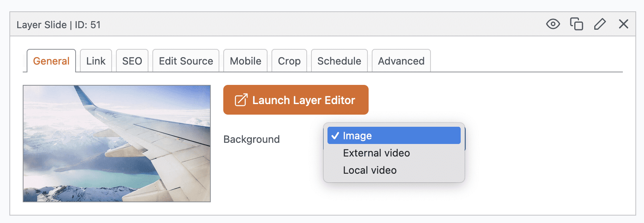Select the Crop tab
644x223 pixels.
pos(289,61)
